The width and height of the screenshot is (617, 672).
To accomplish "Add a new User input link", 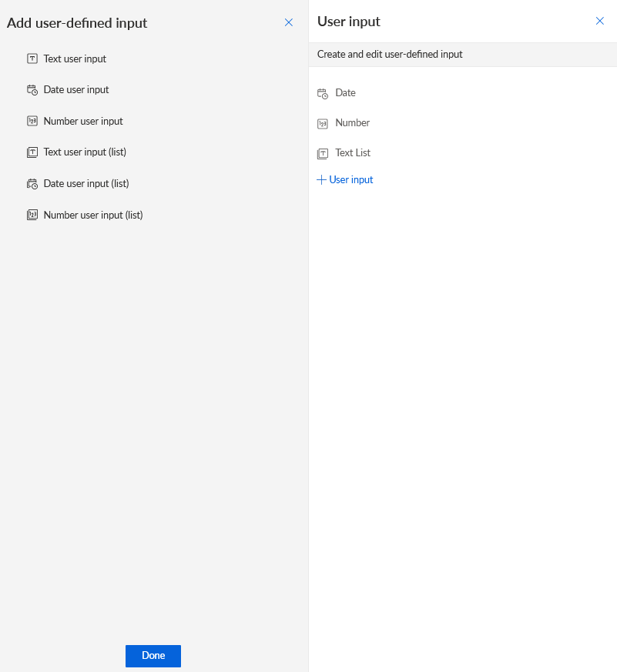I will pyautogui.click(x=345, y=180).
